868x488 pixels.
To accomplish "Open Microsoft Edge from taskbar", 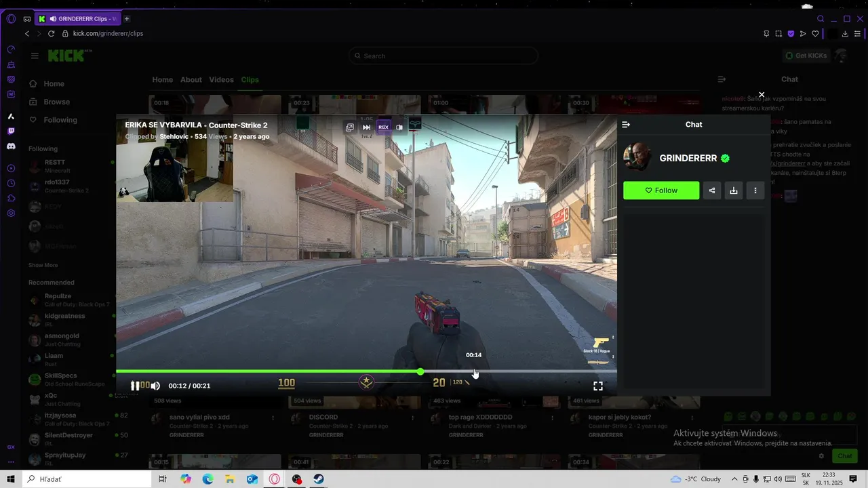I will tap(208, 479).
